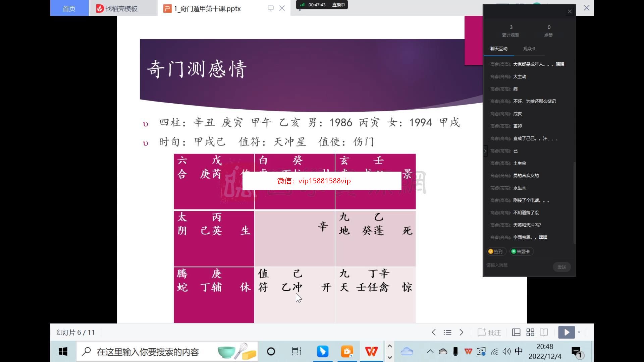Open the 首页 home tab
The image size is (644, 362).
[x=69, y=8]
